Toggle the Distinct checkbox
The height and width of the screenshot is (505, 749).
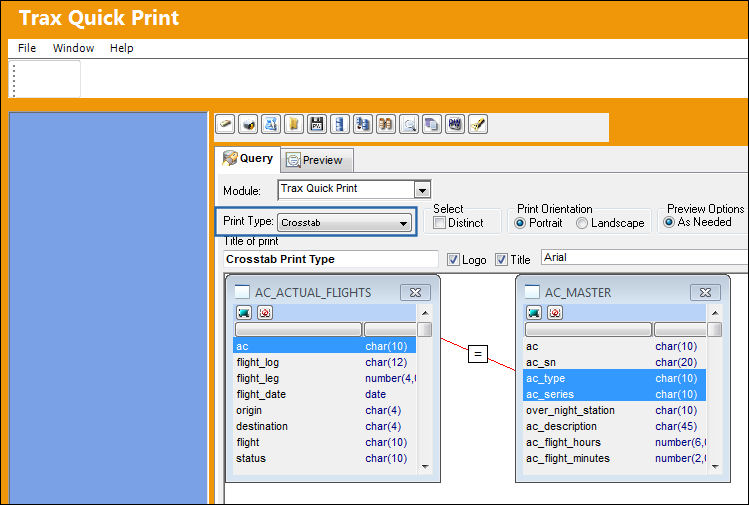[439, 223]
